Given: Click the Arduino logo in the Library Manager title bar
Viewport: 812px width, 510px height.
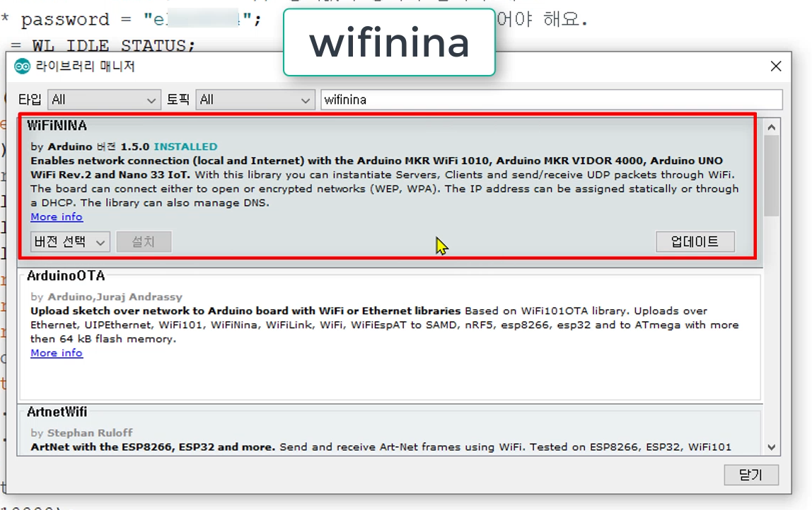Looking at the screenshot, I should (x=22, y=66).
